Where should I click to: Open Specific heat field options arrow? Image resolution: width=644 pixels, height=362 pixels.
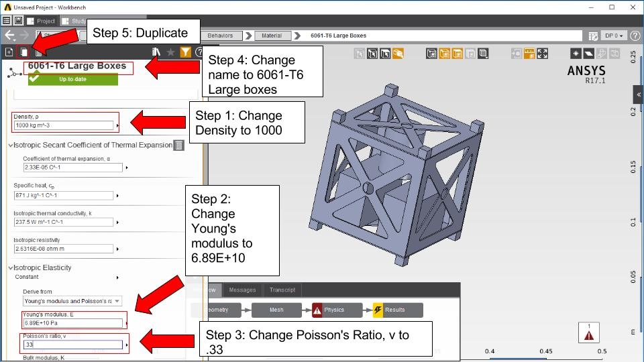[x=117, y=196]
